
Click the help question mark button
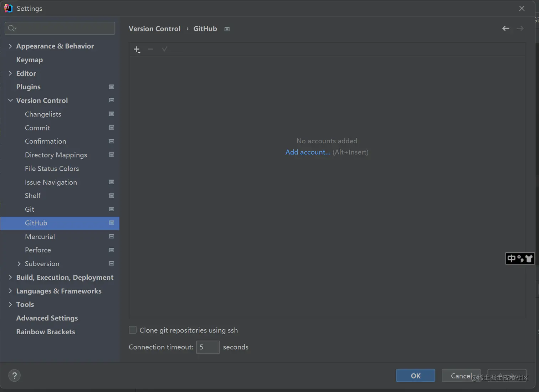point(14,376)
